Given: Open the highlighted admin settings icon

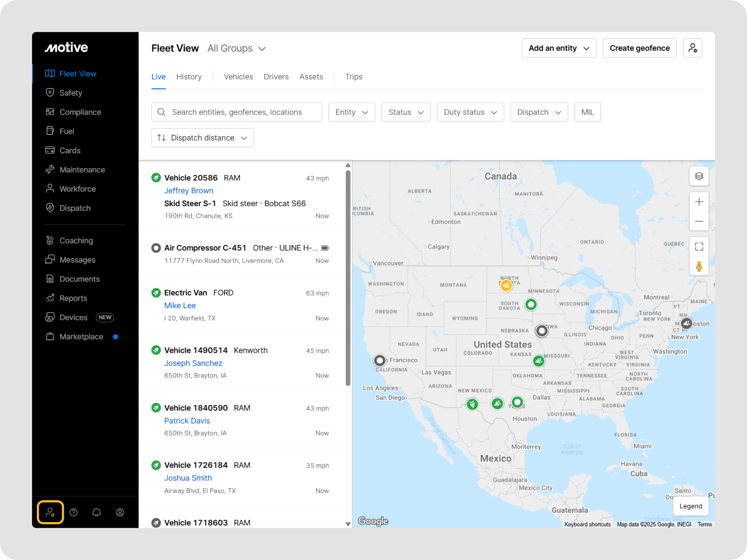Looking at the screenshot, I should 50,512.
